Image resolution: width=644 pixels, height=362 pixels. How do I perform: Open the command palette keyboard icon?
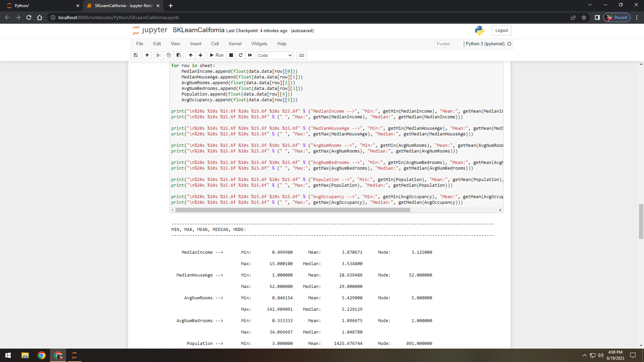coord(302,55)
